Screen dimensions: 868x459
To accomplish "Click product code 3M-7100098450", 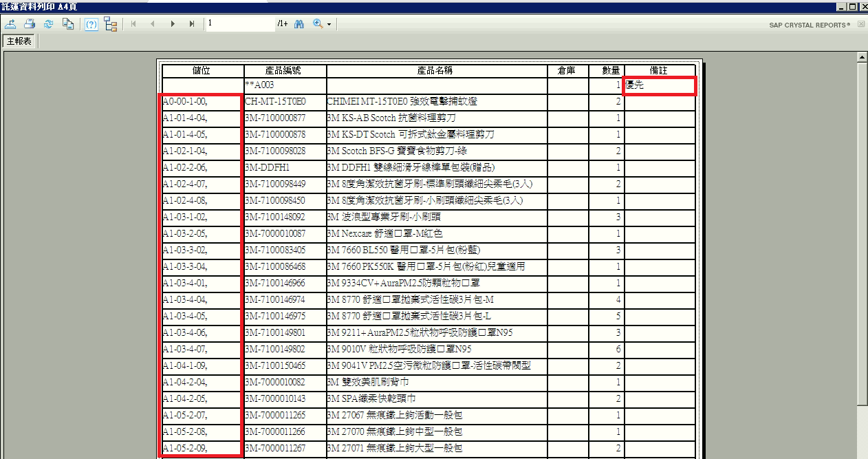I will click(275, 200).
